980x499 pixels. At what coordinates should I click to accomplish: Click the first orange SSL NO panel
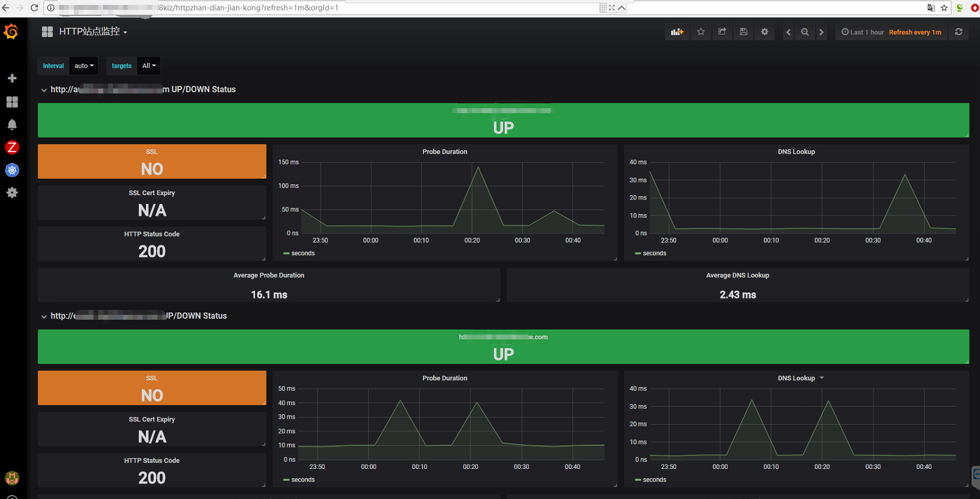click(x=152, y=161)
